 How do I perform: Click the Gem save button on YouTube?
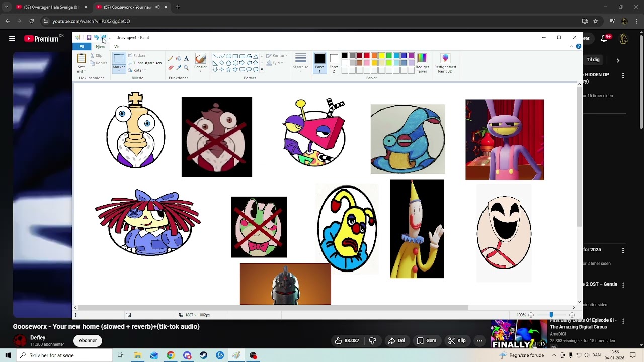426,341
